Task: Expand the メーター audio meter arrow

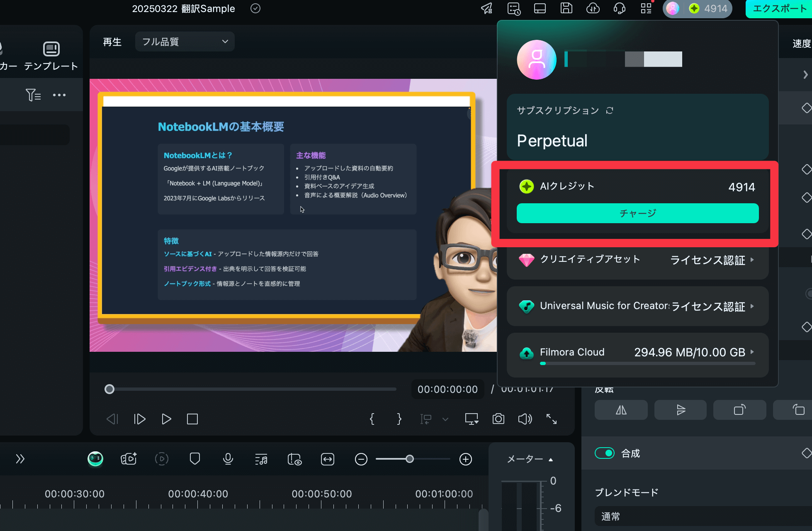Action: point(551,459)
